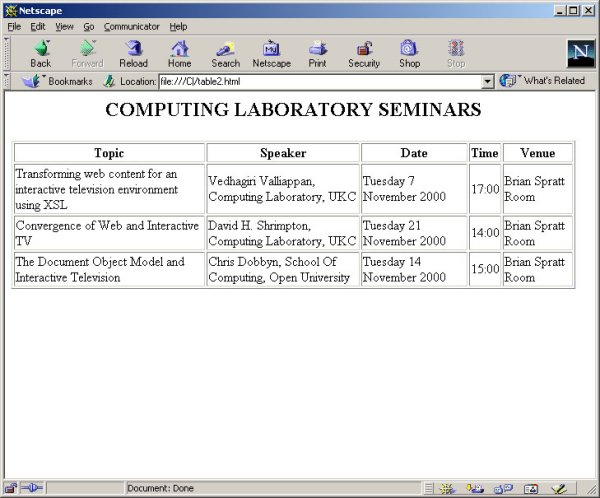Go back with the Back toolbar button
Viewport: 600px width, 498px height.
[x=41, y=54]
